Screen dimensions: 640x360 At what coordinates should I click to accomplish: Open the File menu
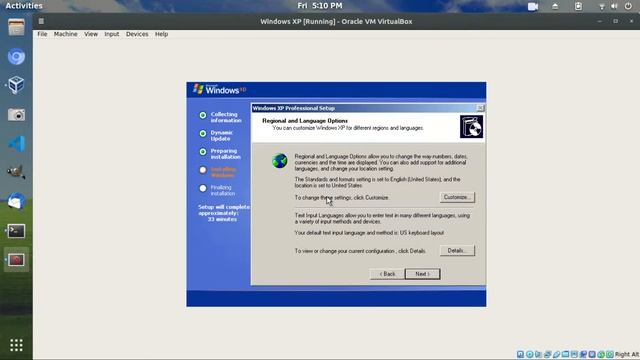point(42,34)
